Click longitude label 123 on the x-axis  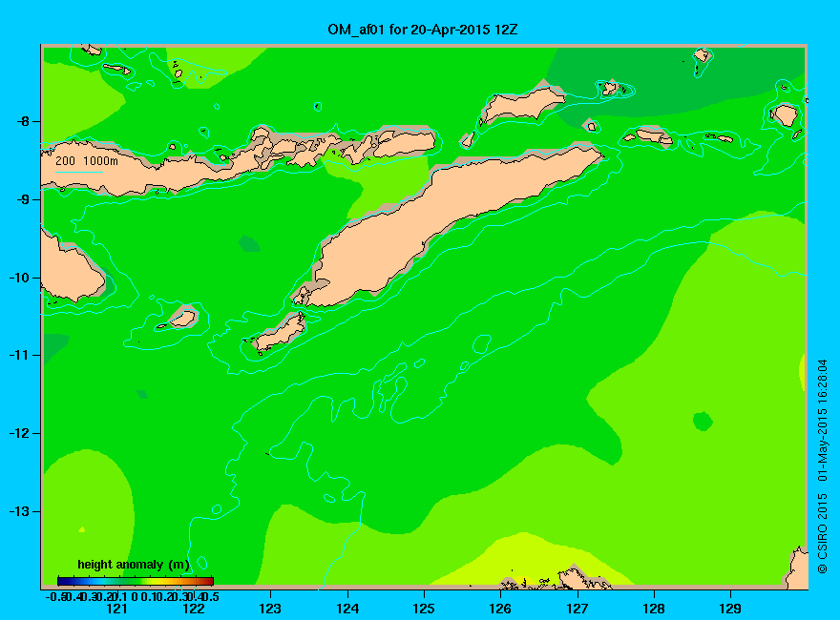[270, 609]
